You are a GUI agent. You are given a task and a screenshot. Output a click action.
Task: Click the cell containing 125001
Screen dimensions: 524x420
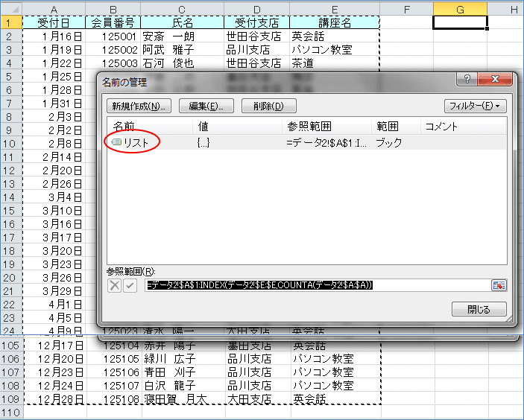(113, 36)
